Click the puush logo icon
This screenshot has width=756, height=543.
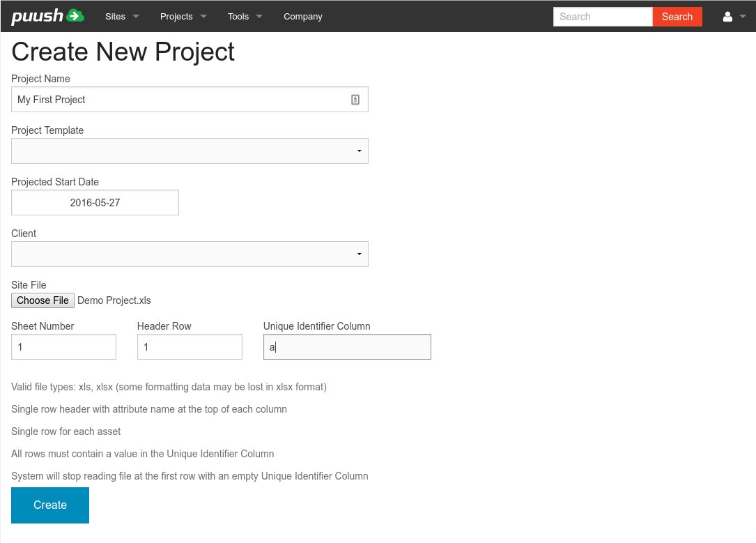tap(47, 16)
